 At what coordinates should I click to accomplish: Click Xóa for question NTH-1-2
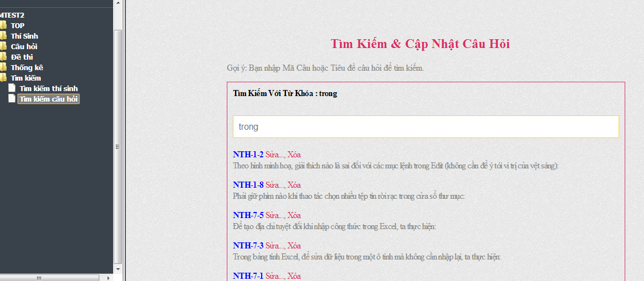[x=294, y=155]
